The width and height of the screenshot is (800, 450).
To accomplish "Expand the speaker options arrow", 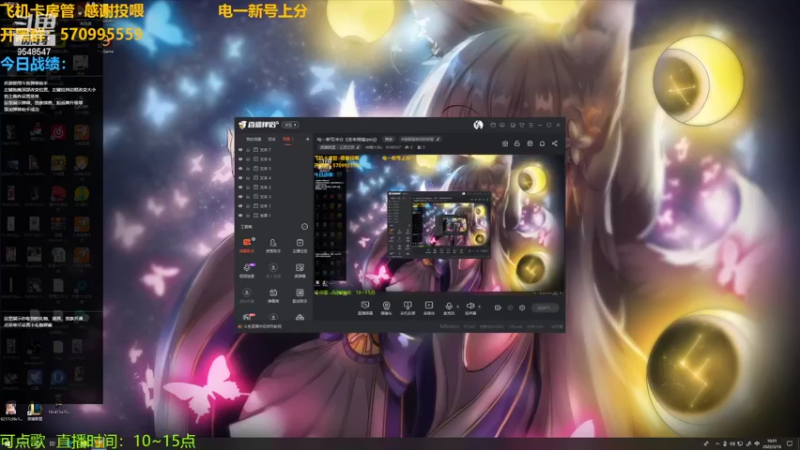I will point(479,306).
